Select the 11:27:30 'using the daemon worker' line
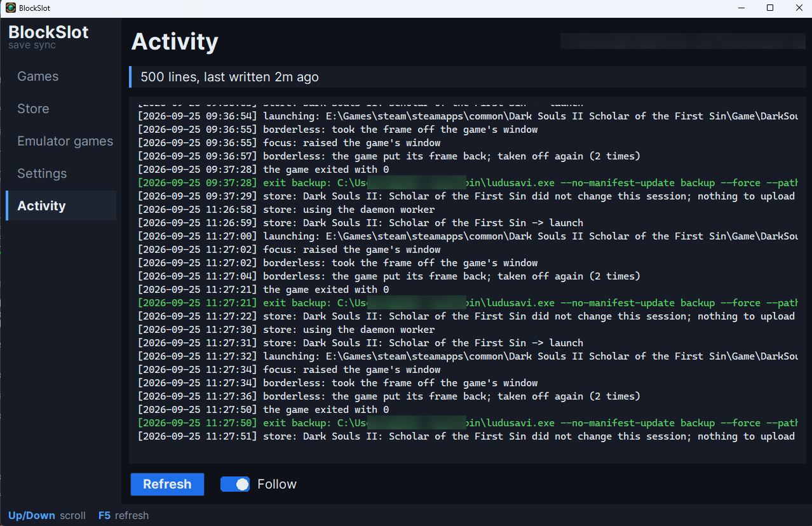 coord(287,330)
